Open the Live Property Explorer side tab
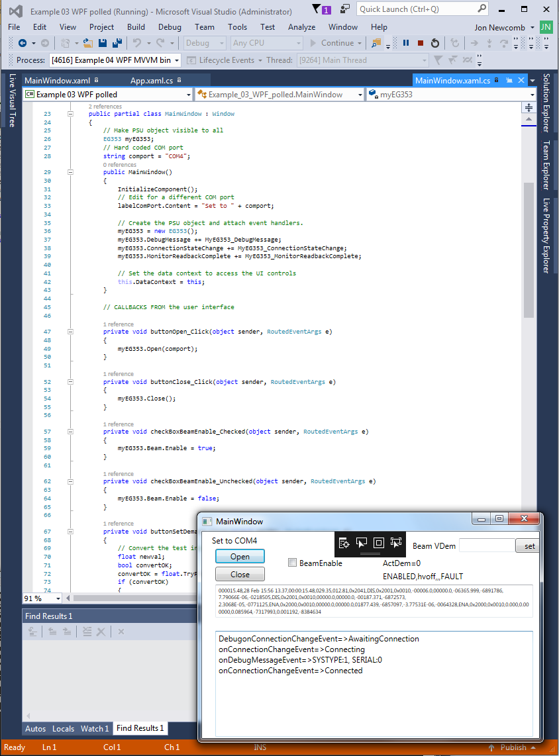Image resolution: width=559 pixels, height=756 pixels. (546, 235)
